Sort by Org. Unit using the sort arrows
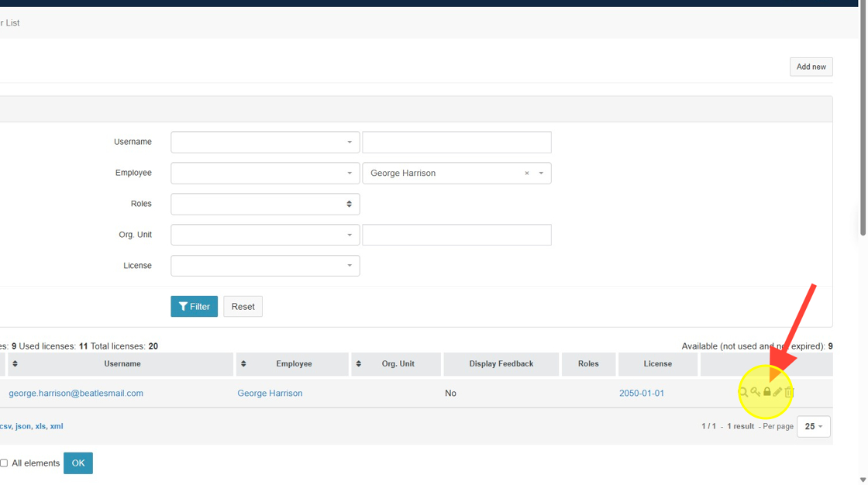 pyautogui.click(x=358, y=364)
